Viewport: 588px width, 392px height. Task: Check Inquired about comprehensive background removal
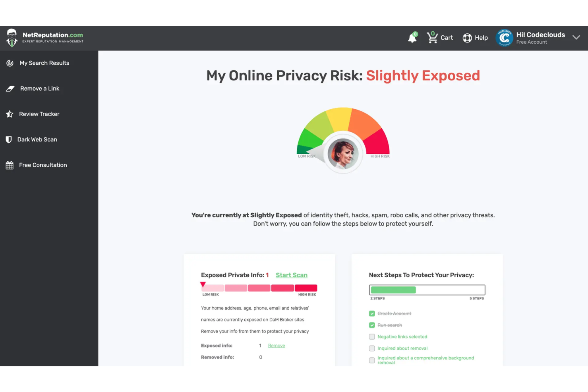click(372, 360)
